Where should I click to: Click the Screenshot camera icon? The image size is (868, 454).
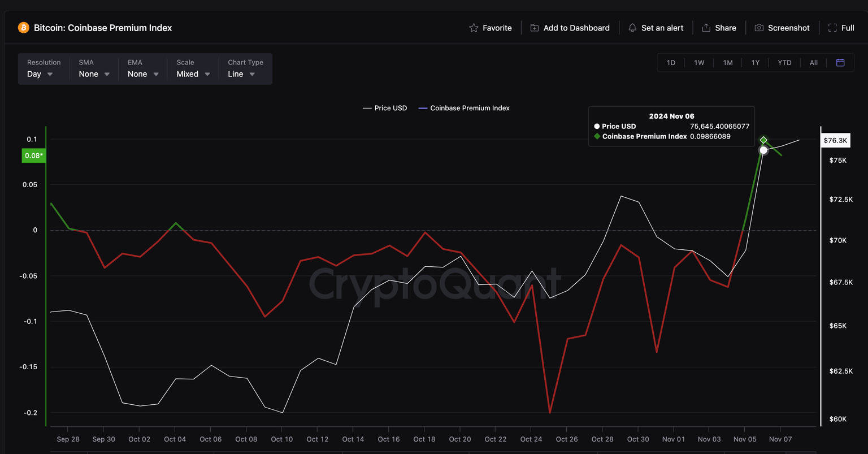759,28
